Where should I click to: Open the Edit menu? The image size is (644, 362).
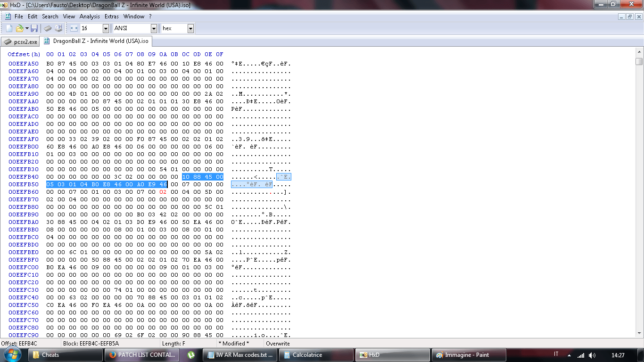coord(33,16)
